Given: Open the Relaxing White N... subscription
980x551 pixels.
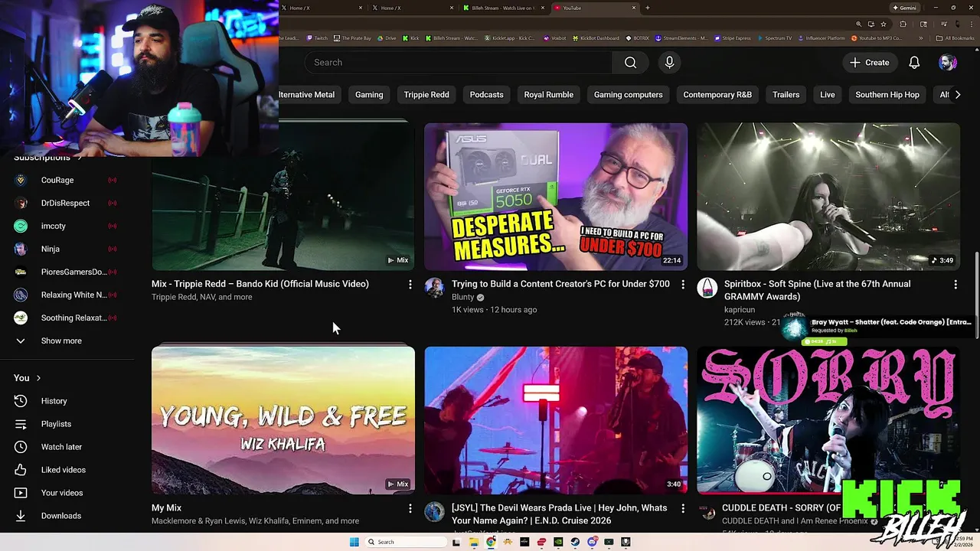Looking at the screenshot, I should (67, 295).
